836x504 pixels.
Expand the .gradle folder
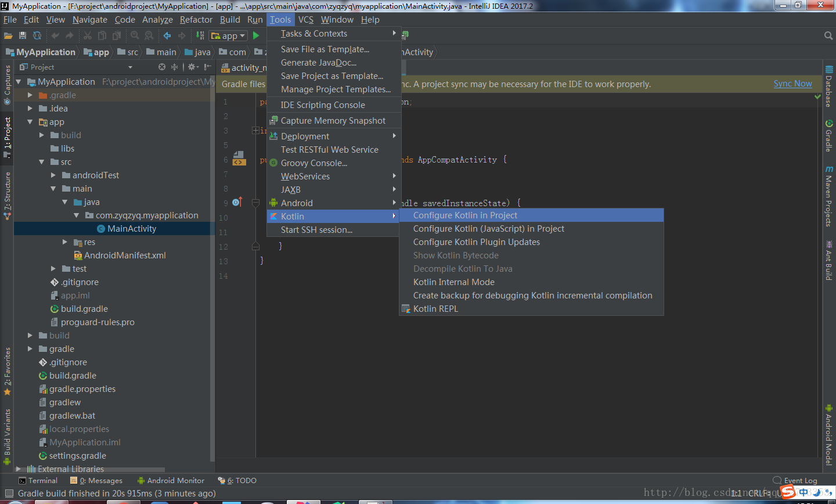tap(30, 95)
